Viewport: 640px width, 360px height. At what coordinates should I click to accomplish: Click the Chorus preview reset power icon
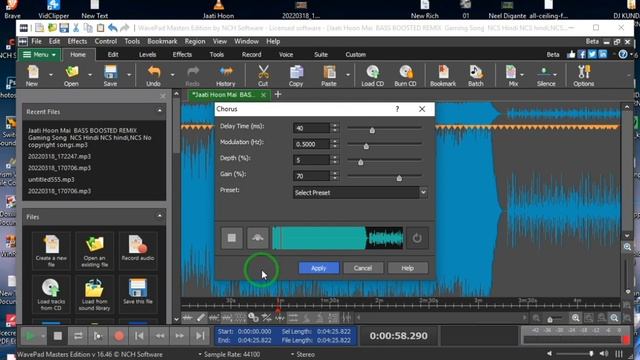[x=417, y=238]
